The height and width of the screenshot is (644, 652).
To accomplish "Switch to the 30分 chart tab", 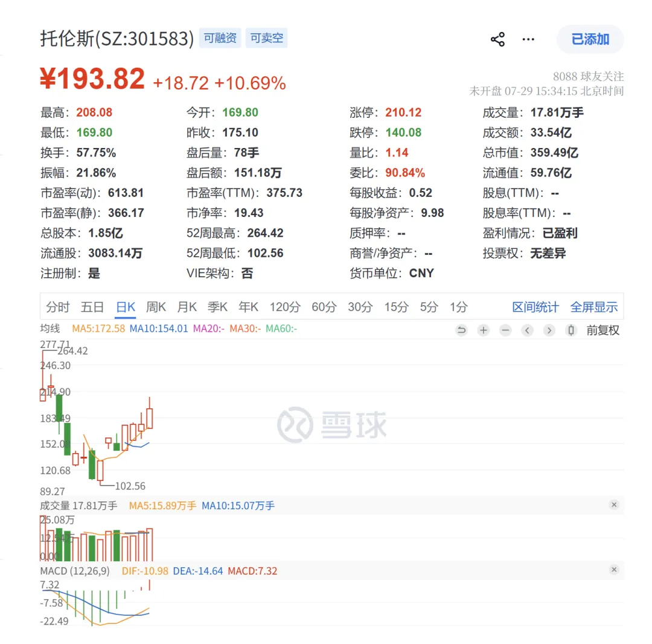I will pyautogui.click(x=360, y=307).
